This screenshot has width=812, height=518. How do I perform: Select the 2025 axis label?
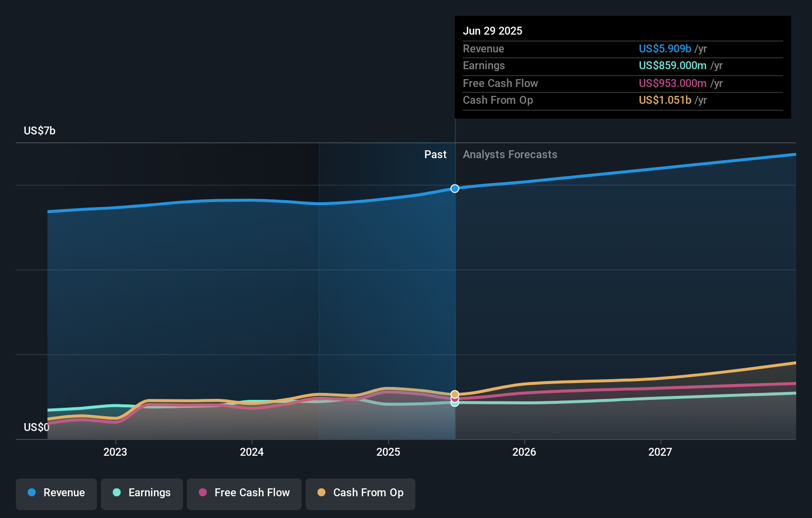coord(388,452)
